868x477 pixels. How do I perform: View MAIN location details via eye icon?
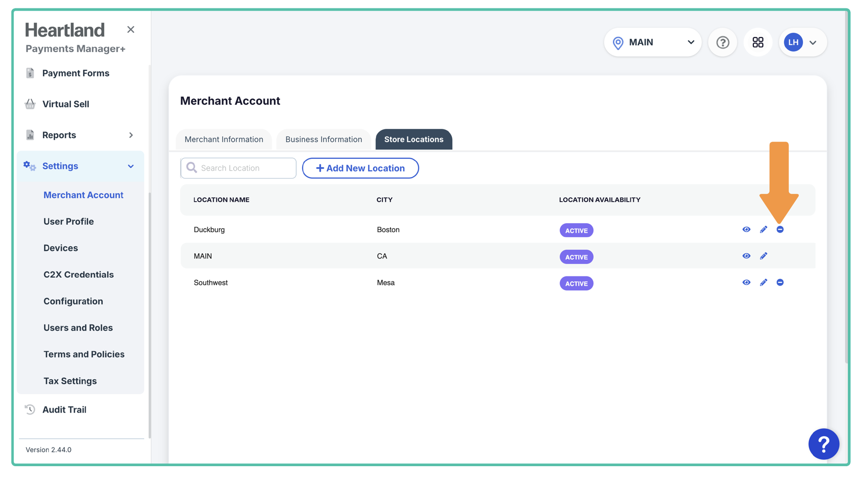pos(746,256)
